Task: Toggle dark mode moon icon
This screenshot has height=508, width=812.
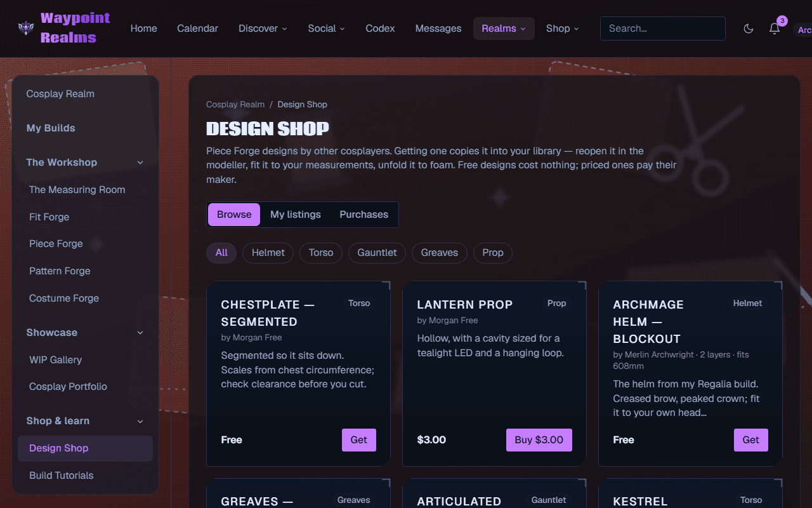Action: [x=749, y=29]
